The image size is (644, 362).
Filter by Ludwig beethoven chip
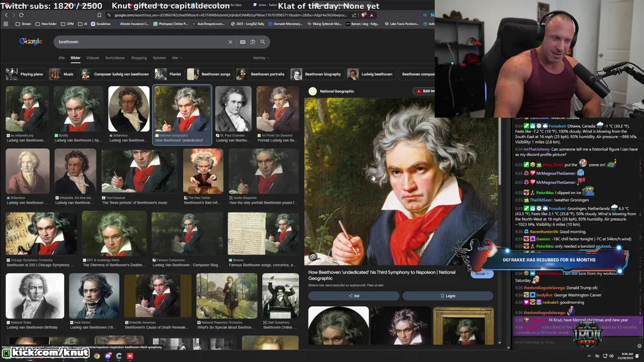coord(371,74)
